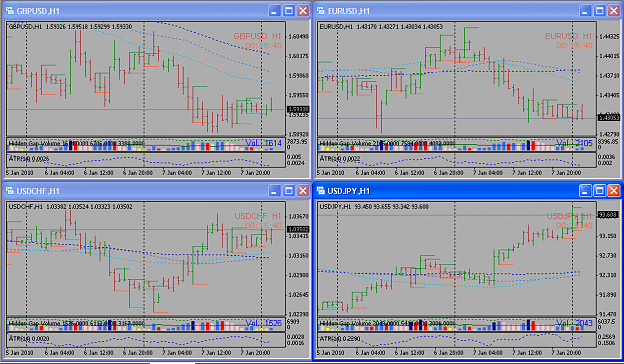Minimize the USDJPY,H1 chart window
This screenshot has width=624, height=364.
coord(585,191)
